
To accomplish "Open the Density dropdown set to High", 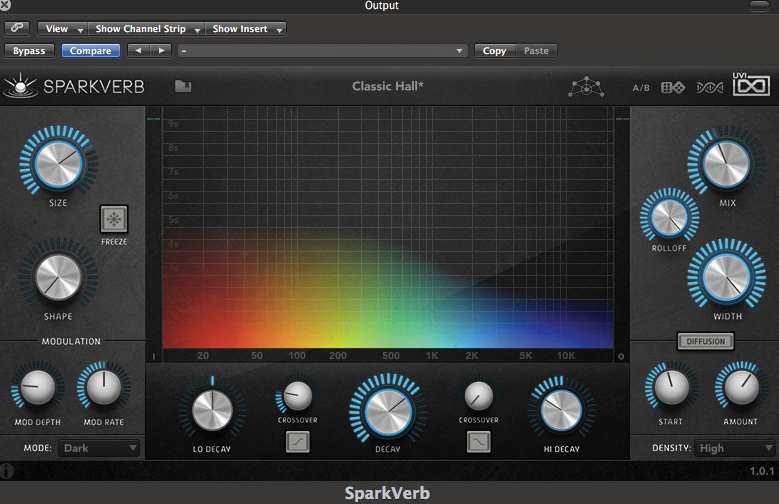I will point(734,448).
